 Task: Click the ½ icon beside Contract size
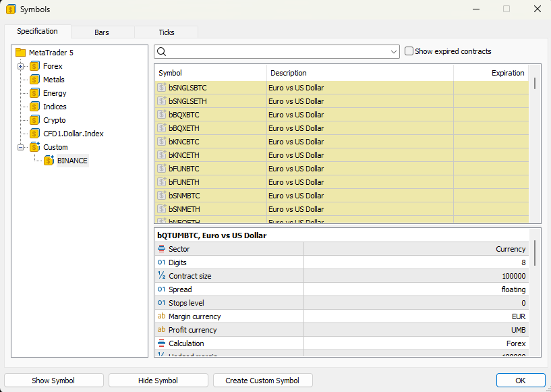click(x=162, y=276)
